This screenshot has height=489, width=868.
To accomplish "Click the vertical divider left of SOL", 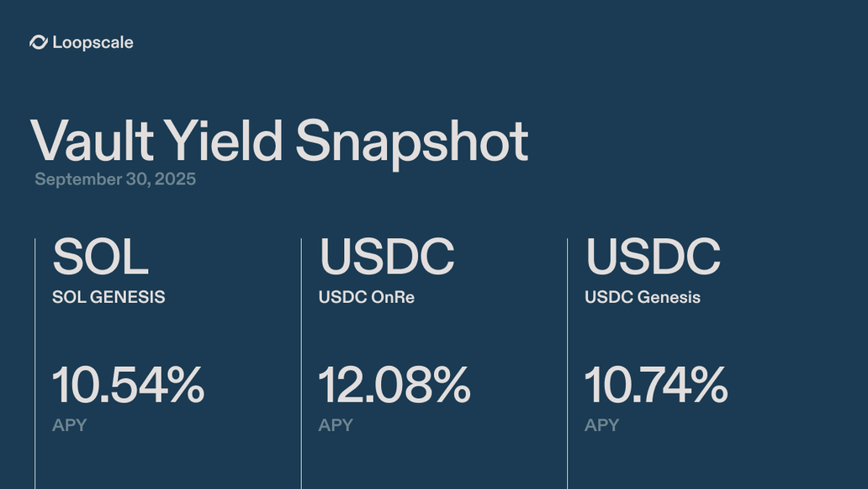I will [35, 362].
